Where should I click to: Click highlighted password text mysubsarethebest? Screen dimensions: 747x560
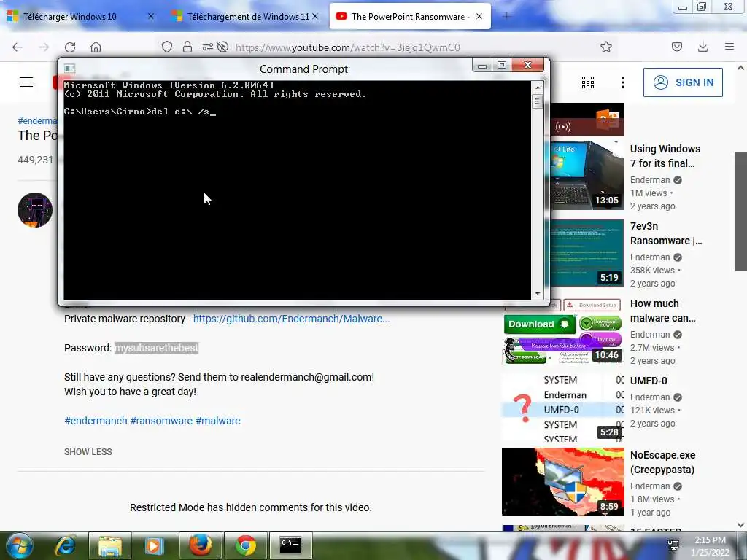coord(156,348)
